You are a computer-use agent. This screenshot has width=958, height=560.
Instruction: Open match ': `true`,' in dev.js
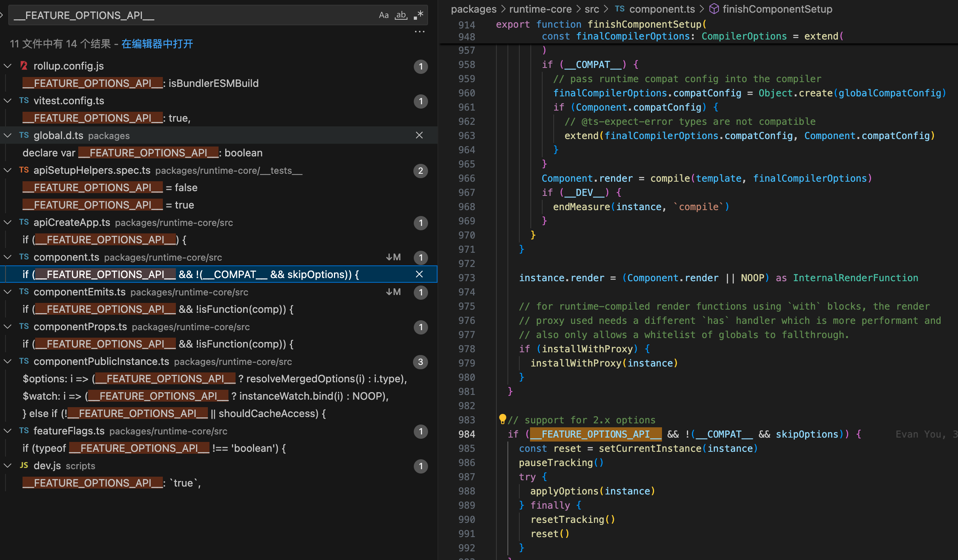(x=112, y=483)
